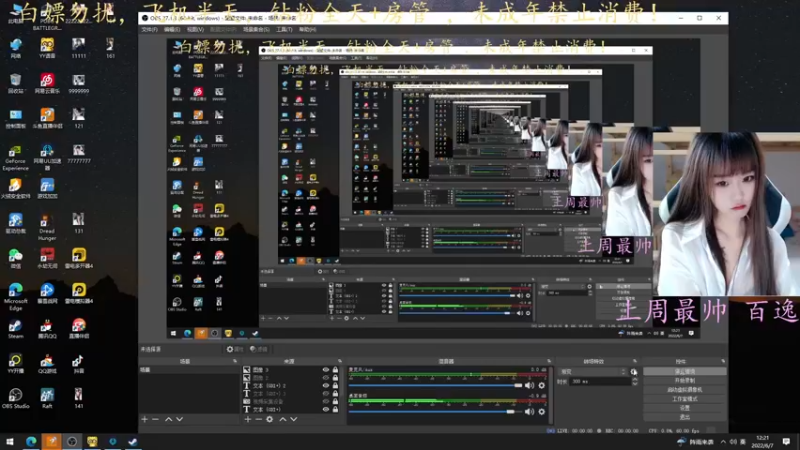Click the microphone channel volume slider
Image resolution: width=800 pixels, height=450 pixels.
(436, 385)
